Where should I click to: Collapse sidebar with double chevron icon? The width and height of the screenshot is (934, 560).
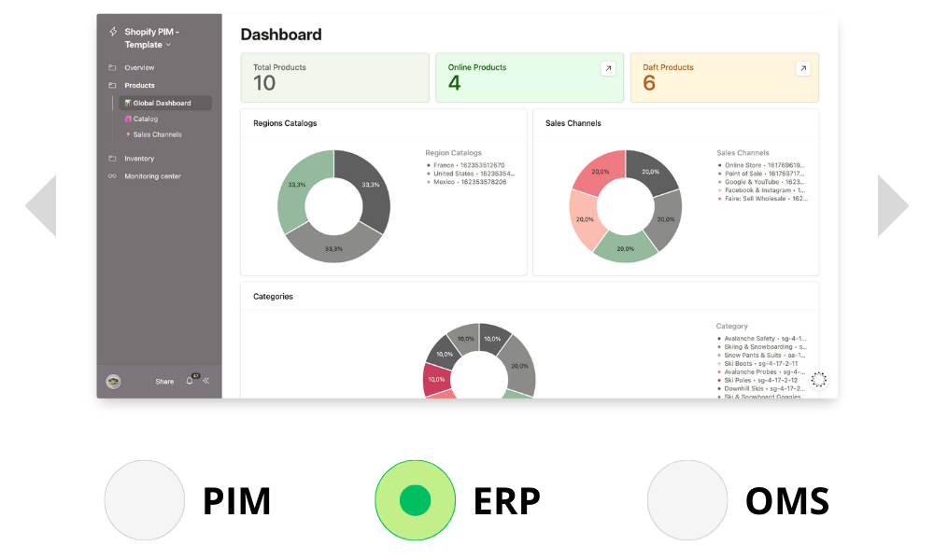pos(206,381)
